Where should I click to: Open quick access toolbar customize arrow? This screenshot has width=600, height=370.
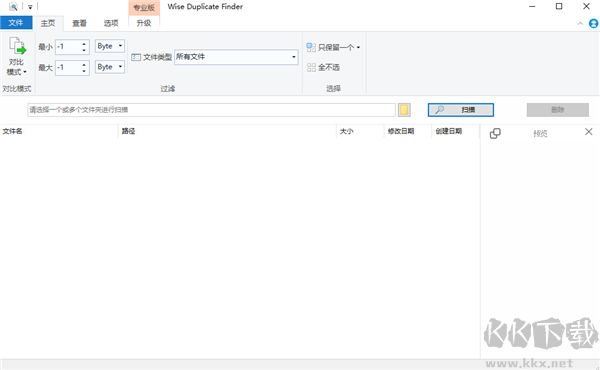[x=30, y=7]
